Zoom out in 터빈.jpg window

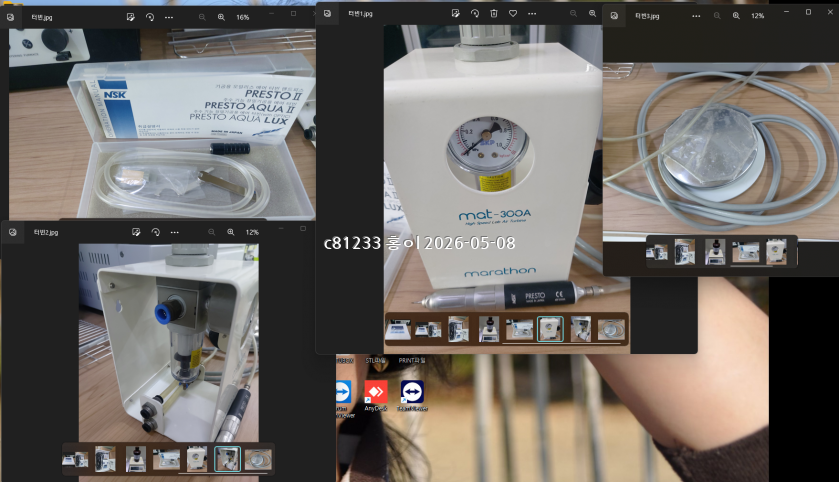(202, 17)
